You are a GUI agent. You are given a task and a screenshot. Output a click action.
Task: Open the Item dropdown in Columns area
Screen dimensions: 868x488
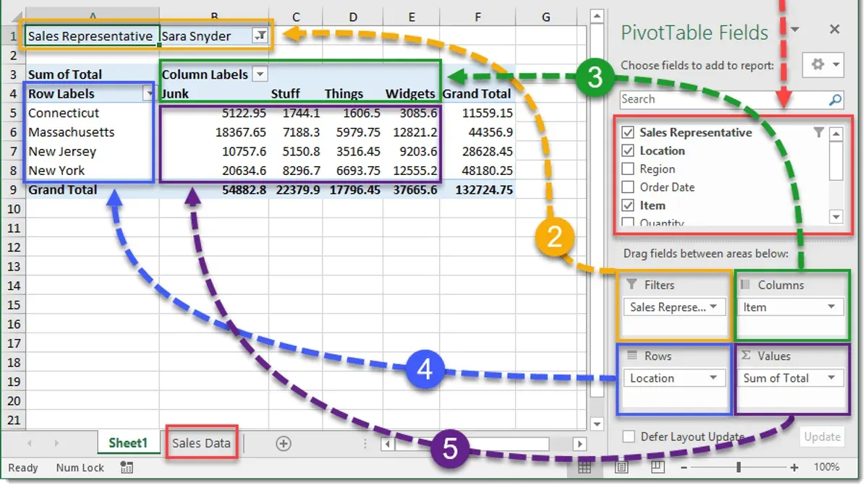(832, 307)
